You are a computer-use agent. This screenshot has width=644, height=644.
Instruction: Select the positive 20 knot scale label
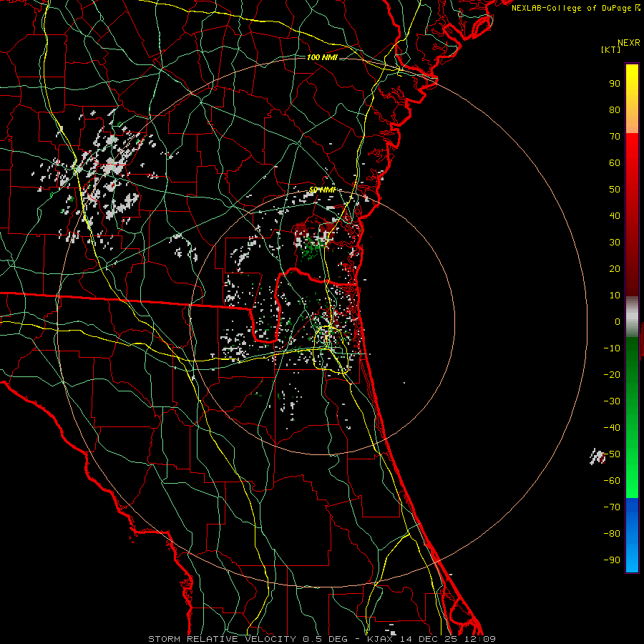pyautogui.click(x=615, y=269)
